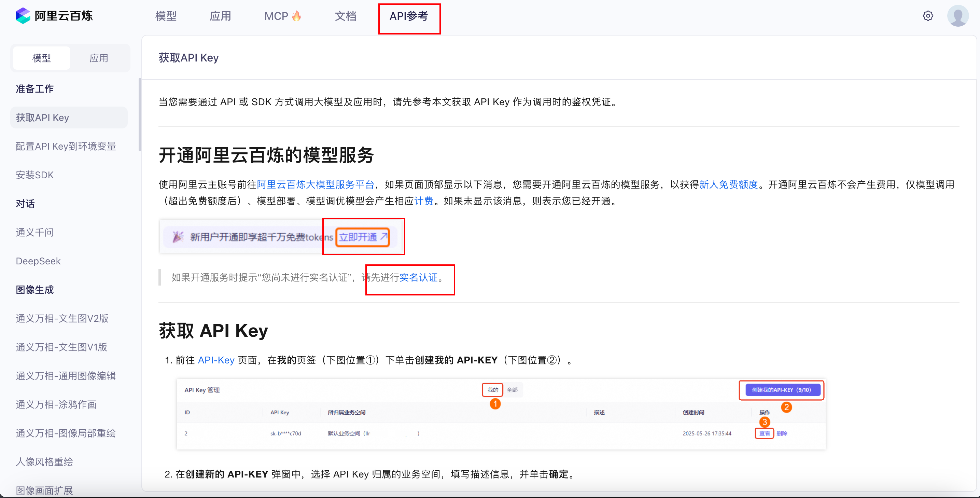Open the MCP tab with flame icon
The image size is (980, 498).
[283, 16]
